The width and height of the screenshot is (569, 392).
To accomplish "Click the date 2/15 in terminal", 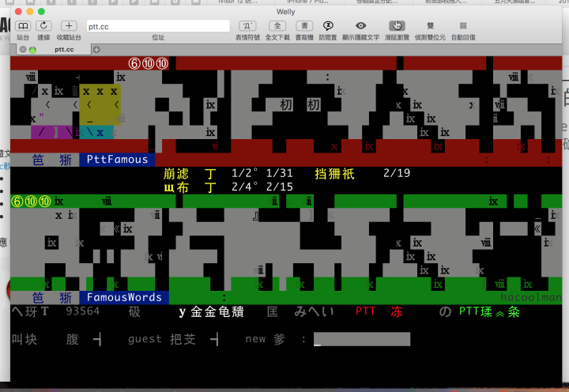I will pyautogui.click(x=280, y=187).
